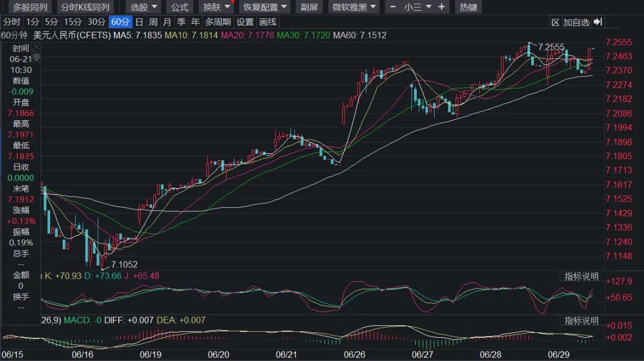Toggle 多股同列 multi-stock view
Viewport: 644px width, 361px height.
[x=30, y=7]
